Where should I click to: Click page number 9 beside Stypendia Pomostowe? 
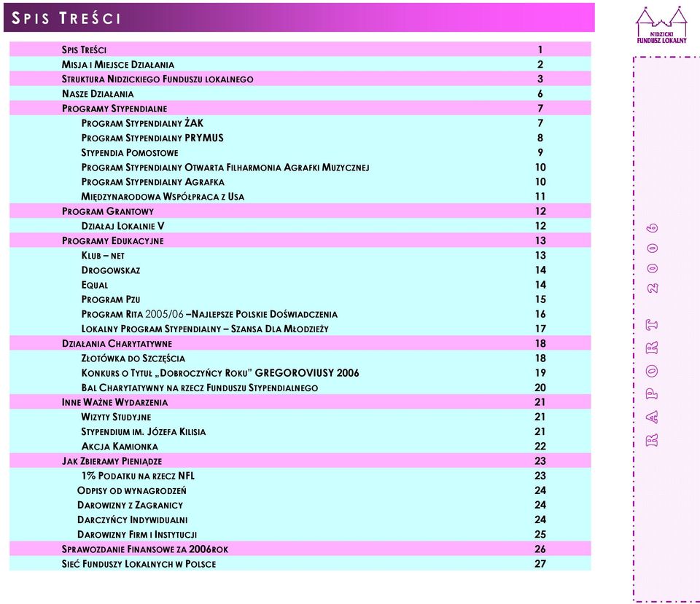(540, 152)
